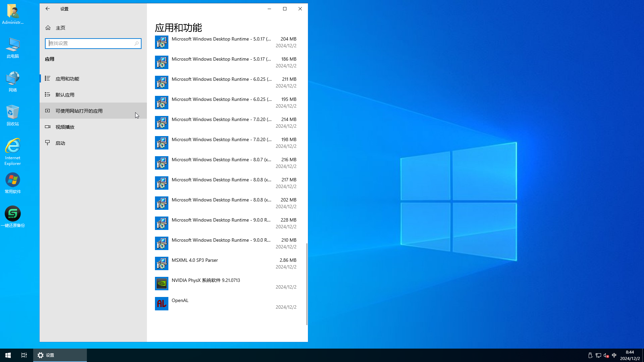Select Desktop Runtime 5.0.17 entry sized 186 MB
Image resolution: width=644 pixels, height=362 pixels.
226,62
